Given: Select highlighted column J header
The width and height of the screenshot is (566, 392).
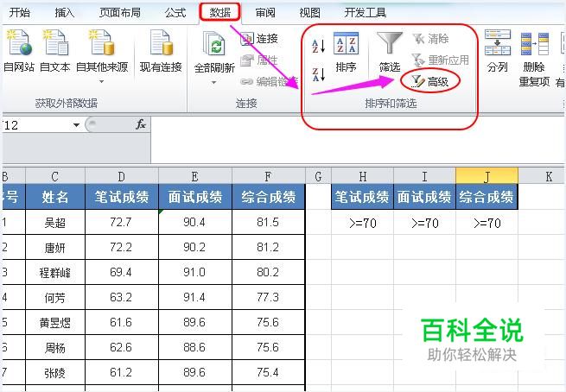Looking at the screenshot, I should click(x=487, y=176).
